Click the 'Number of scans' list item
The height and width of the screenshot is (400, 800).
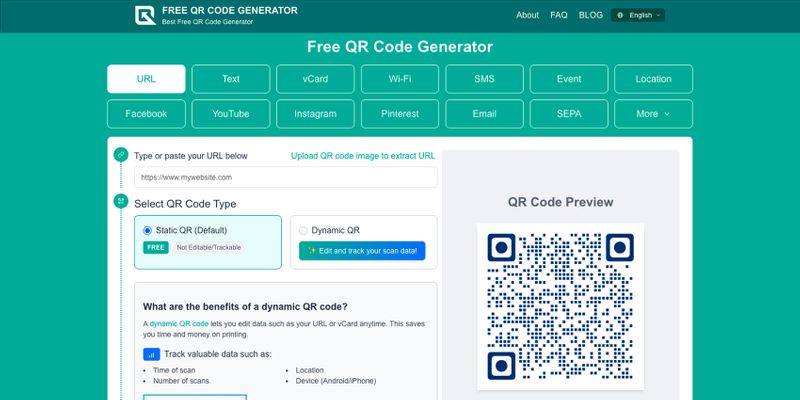(x=181, y=381)
